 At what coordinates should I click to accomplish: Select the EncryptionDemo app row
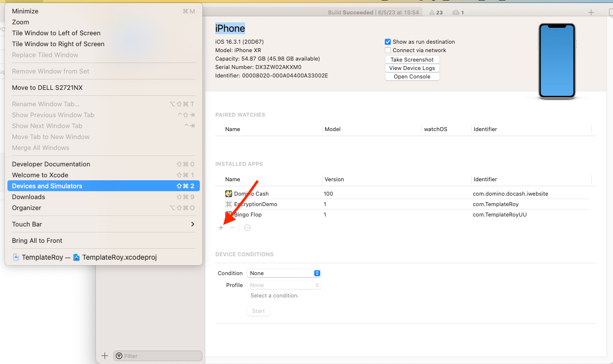[406, 204]
